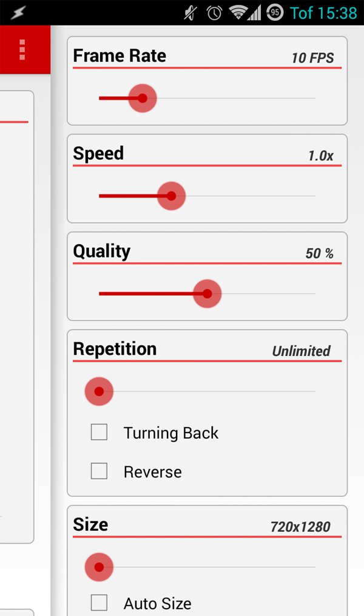Click the Frame Rate slider handle
The height and width of the screenshot is (616, 364).
click(x=143, y=98)
